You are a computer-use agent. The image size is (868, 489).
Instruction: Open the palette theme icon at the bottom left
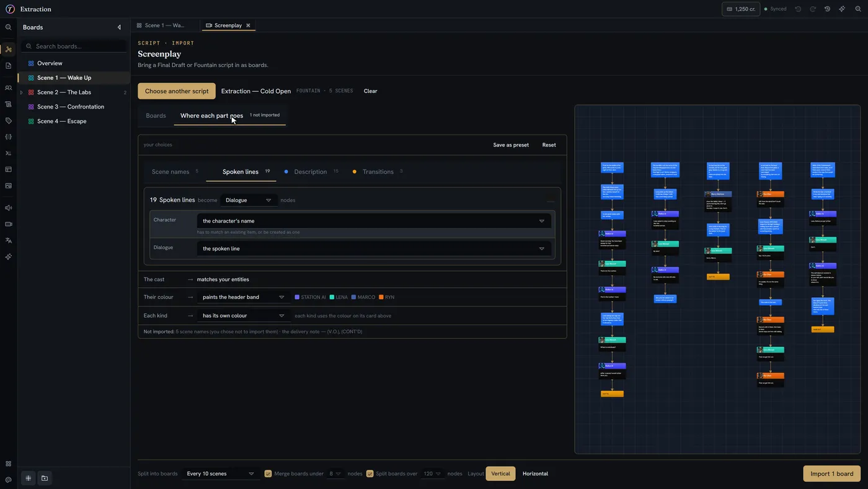9,480
